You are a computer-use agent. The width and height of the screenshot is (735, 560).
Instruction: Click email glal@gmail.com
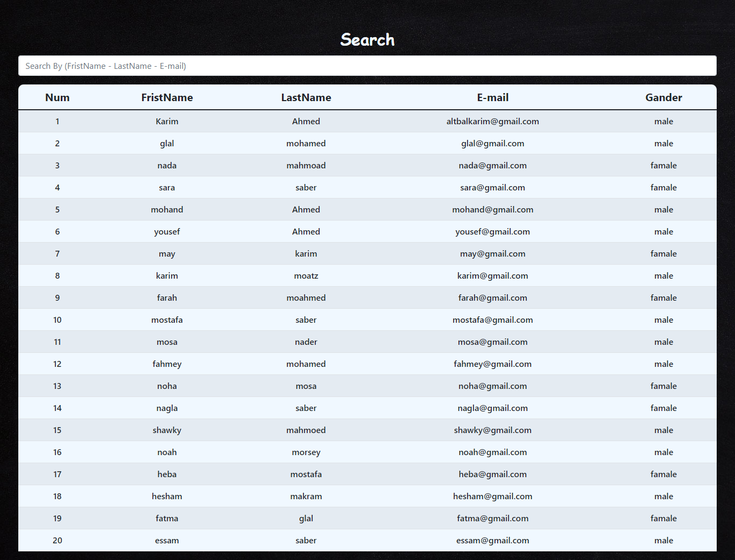[x=493, y=144]
